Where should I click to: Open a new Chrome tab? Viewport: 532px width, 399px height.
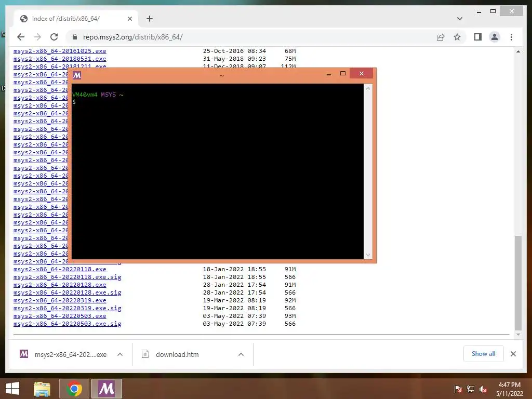pos(149,19)
